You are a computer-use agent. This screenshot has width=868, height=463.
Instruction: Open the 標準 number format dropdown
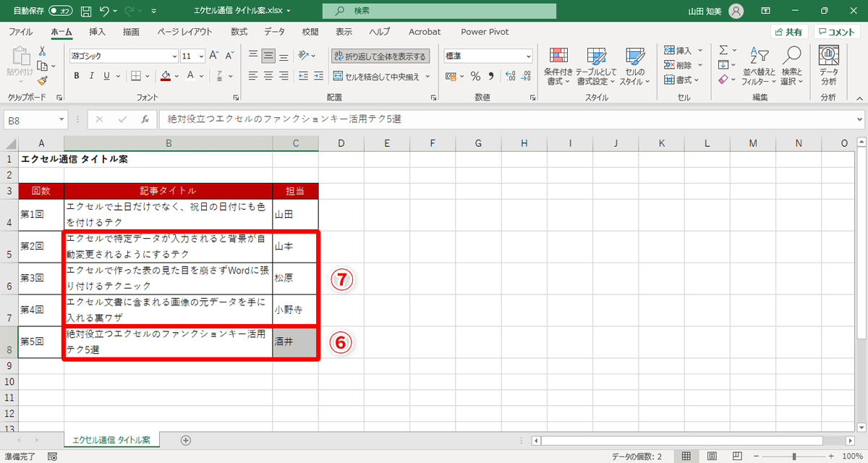(528, 56)
